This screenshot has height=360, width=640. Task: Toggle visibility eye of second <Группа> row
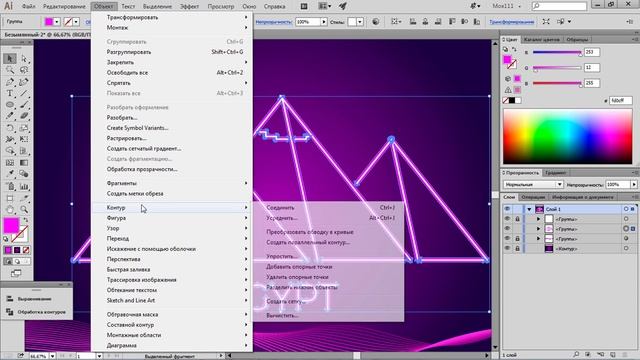coord(507,229)
